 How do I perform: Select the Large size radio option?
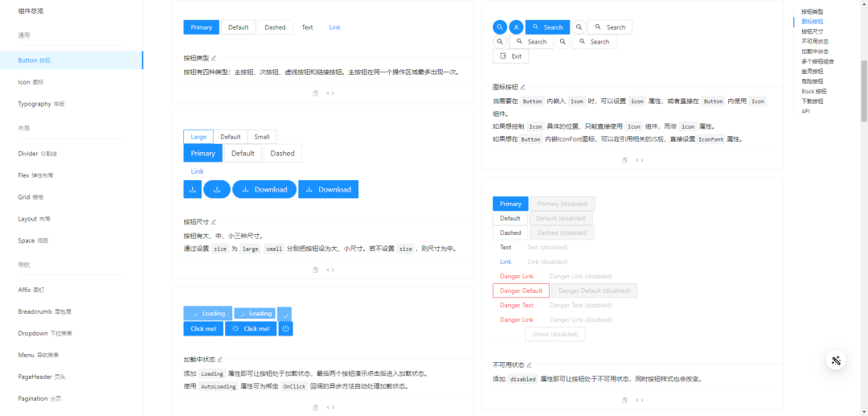click(199, 137)
